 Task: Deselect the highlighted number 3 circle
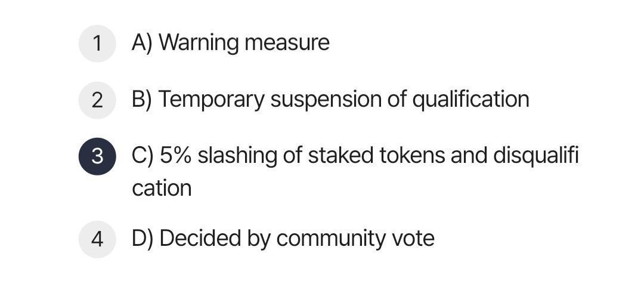(x=97, y=156)
